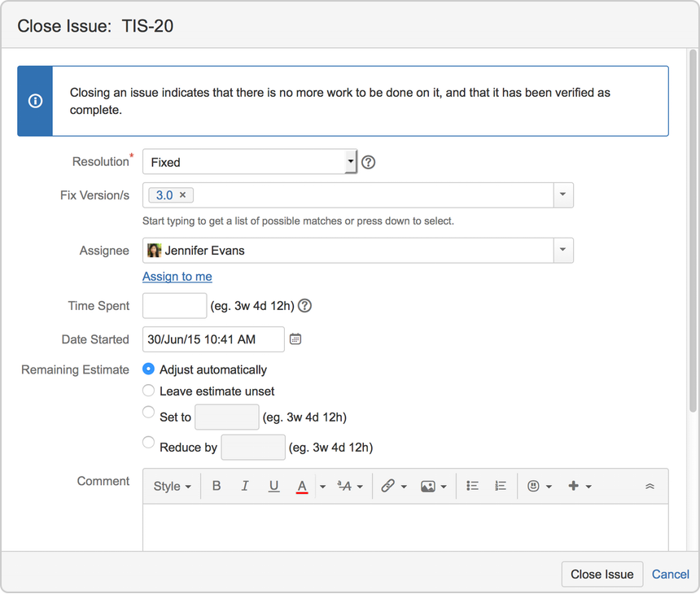Open the Style dropdown in comment toolbar
Image resolution: width=700 pixels, height=594 pixels.
tap(172, 486)
